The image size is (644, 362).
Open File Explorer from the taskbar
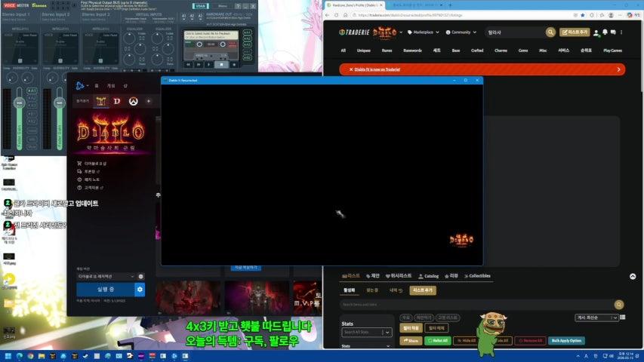[x=42, y=356]
